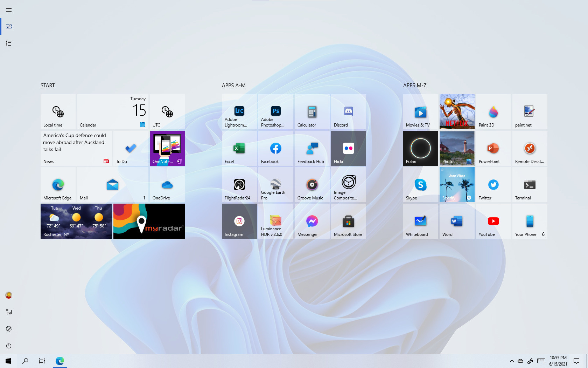
Task: Open the taskbar clock showing 10:55 PM
Action: (x=558, y=361)
